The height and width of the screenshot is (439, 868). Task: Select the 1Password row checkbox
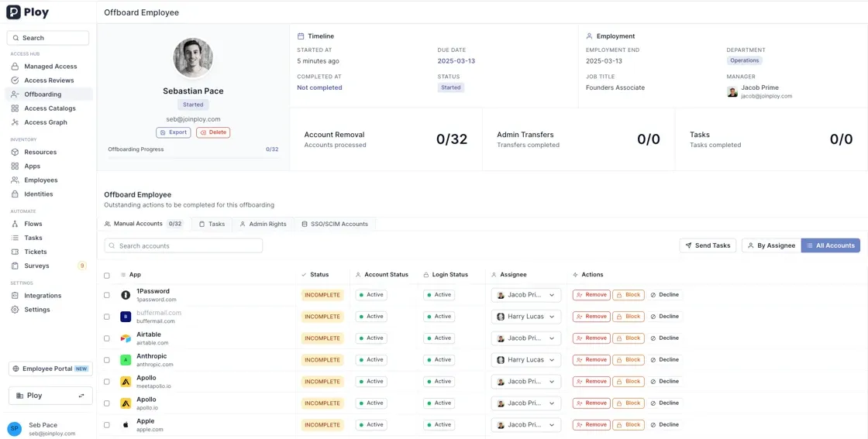[x=107, y=295]
